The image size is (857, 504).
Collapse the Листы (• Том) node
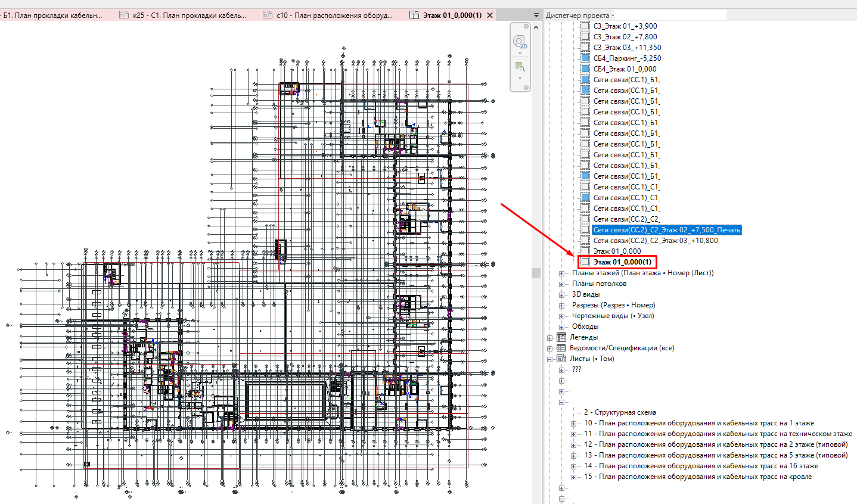[549, 359]
